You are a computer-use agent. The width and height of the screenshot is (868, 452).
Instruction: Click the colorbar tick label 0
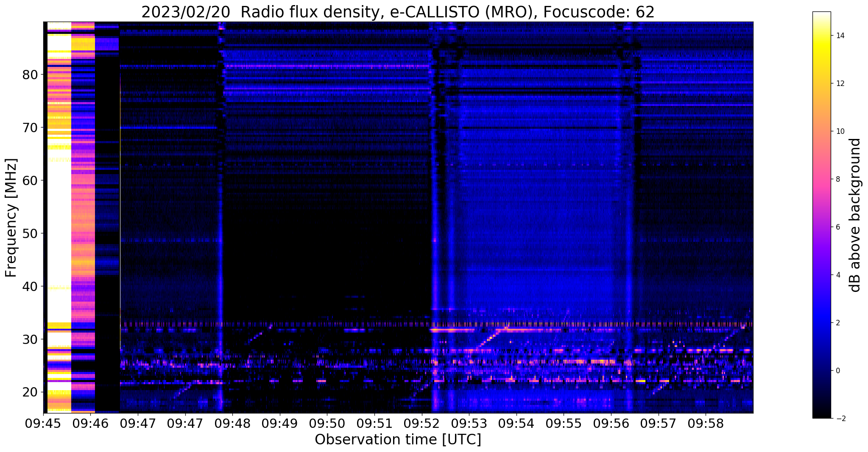coord(837,371)
